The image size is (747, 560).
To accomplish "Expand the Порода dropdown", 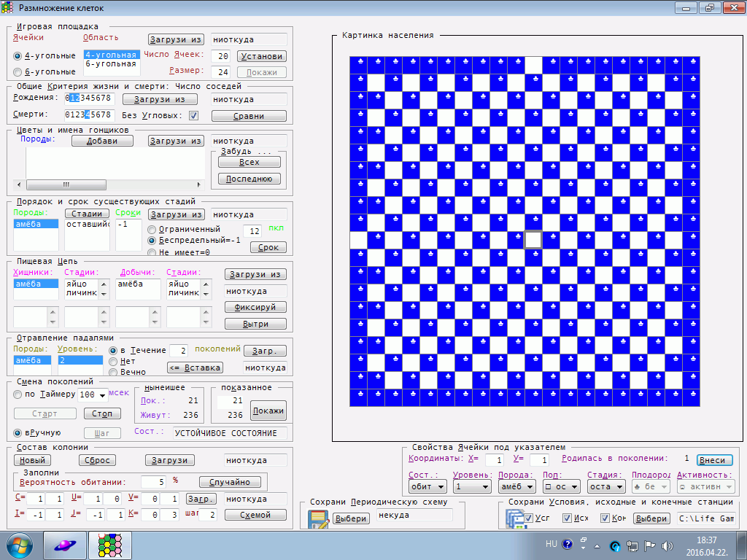I will point(530,486).
